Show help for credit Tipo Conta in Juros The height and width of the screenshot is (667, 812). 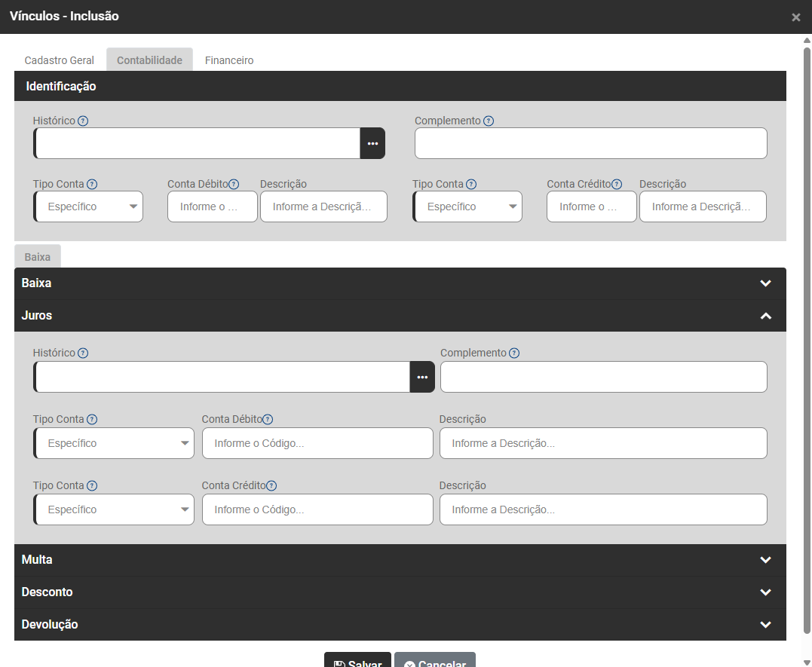coord(92,485)
